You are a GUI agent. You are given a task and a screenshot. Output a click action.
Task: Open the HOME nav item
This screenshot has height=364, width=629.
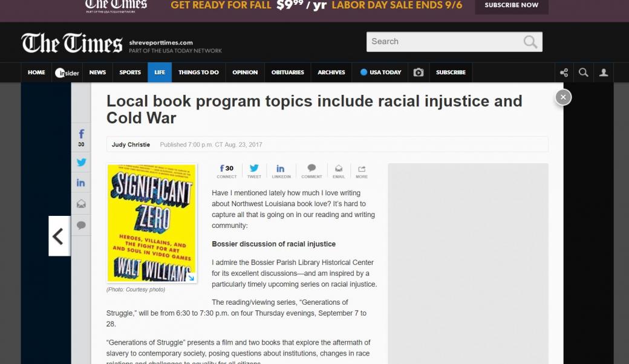pyautogui.click(x=36, y=72)
